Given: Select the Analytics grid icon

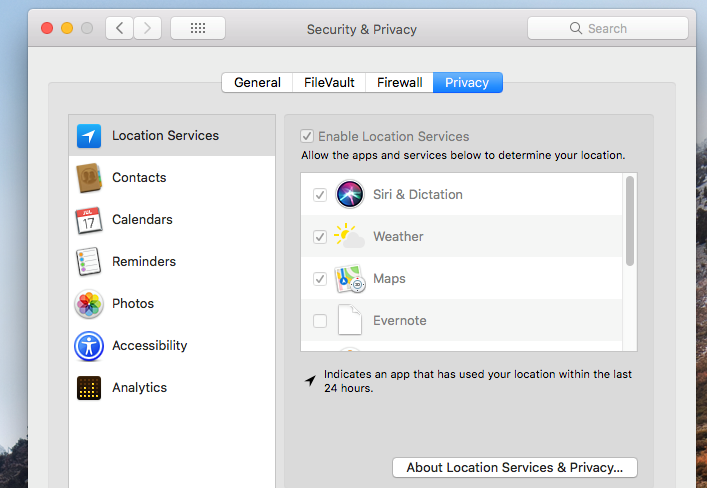Looking at the screenshot, I should point(89,388).
